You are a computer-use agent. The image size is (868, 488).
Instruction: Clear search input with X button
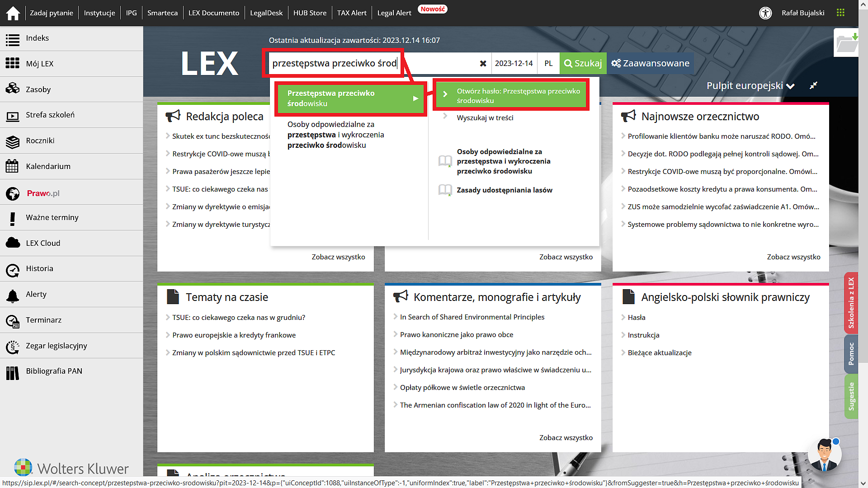(483, 64)
